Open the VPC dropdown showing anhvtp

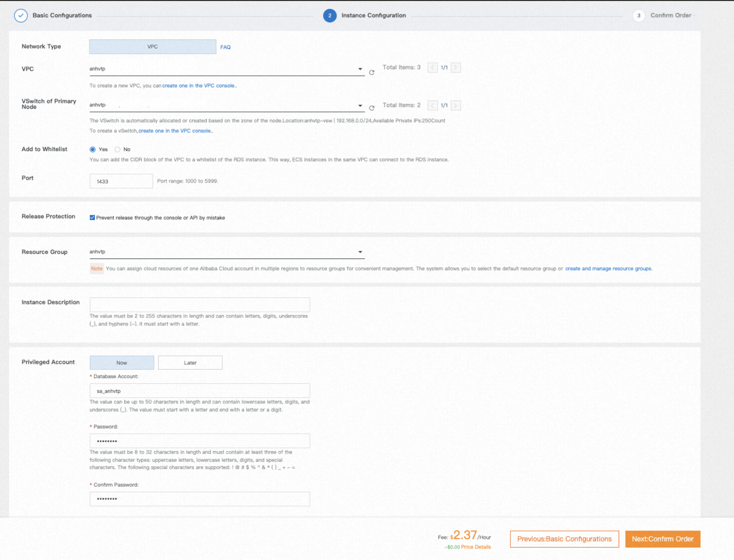[227, 69]
